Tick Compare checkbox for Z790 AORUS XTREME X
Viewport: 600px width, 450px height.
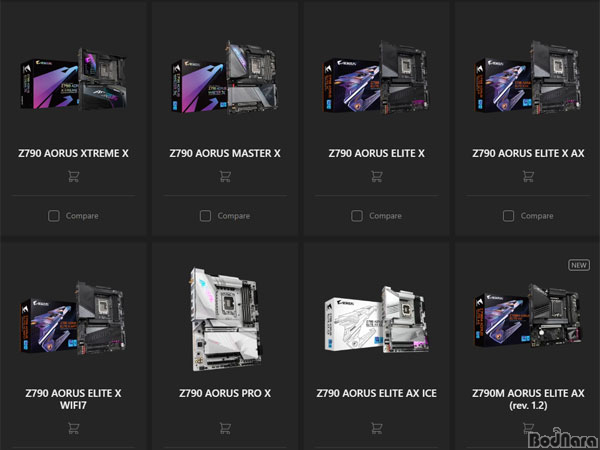point(54,216)
